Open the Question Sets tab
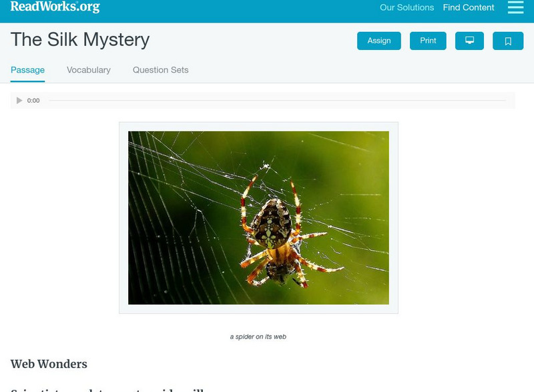Viewport: 534px width, 392px height. [160, 70]
